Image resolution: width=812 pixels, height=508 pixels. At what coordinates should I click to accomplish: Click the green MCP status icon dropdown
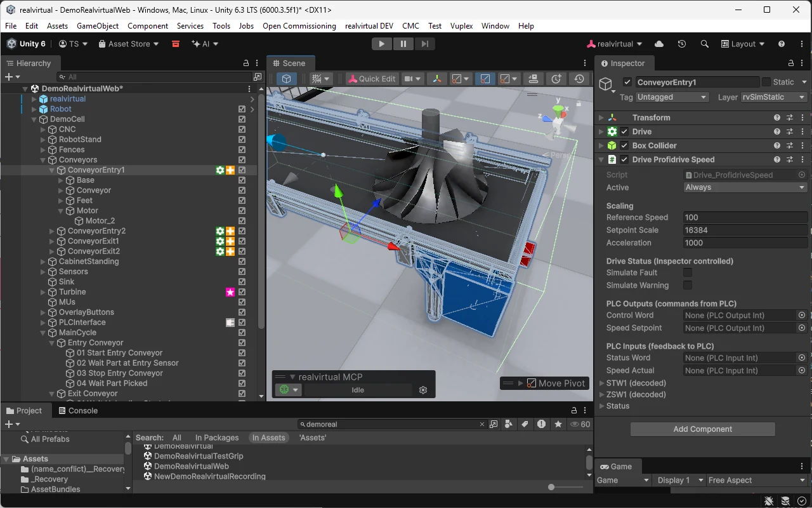coord(288,390)
